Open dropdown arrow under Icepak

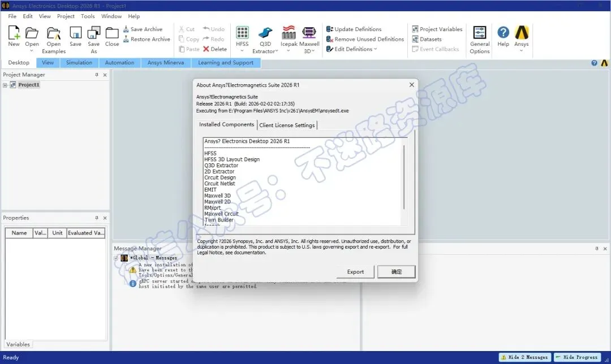[x=289, y=51]
